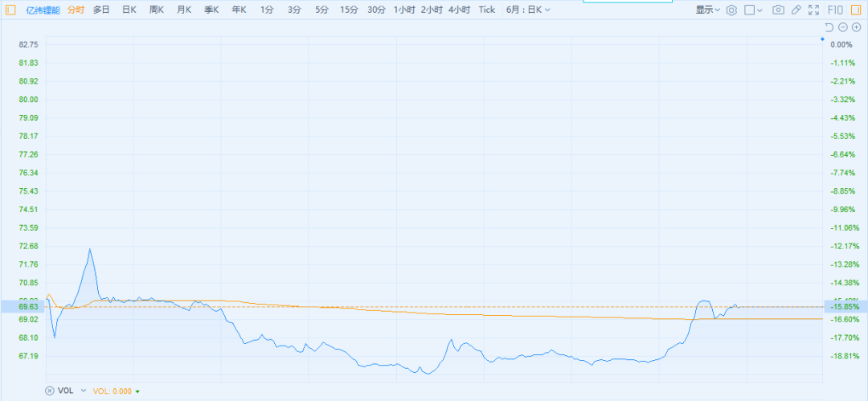The image size is (868, 401).
Task: Click the green triangle beside VOL: 0.000
Action: [x=137, y=391]
